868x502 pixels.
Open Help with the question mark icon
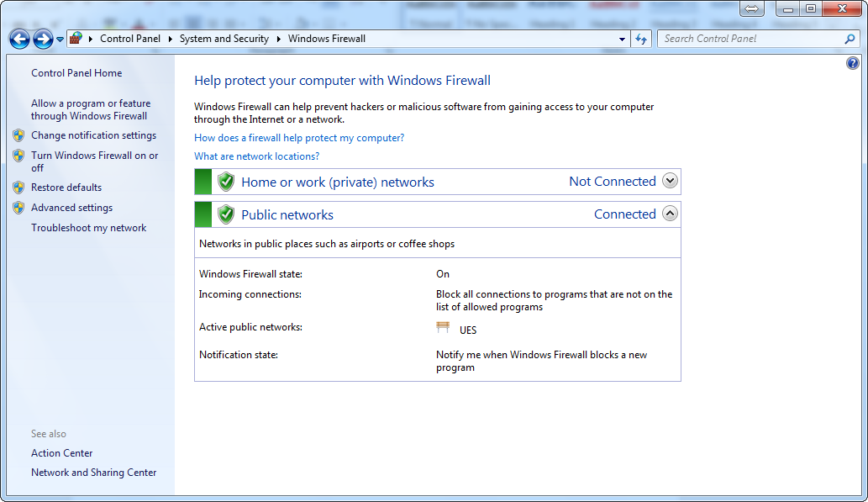[x=853, y=63]
